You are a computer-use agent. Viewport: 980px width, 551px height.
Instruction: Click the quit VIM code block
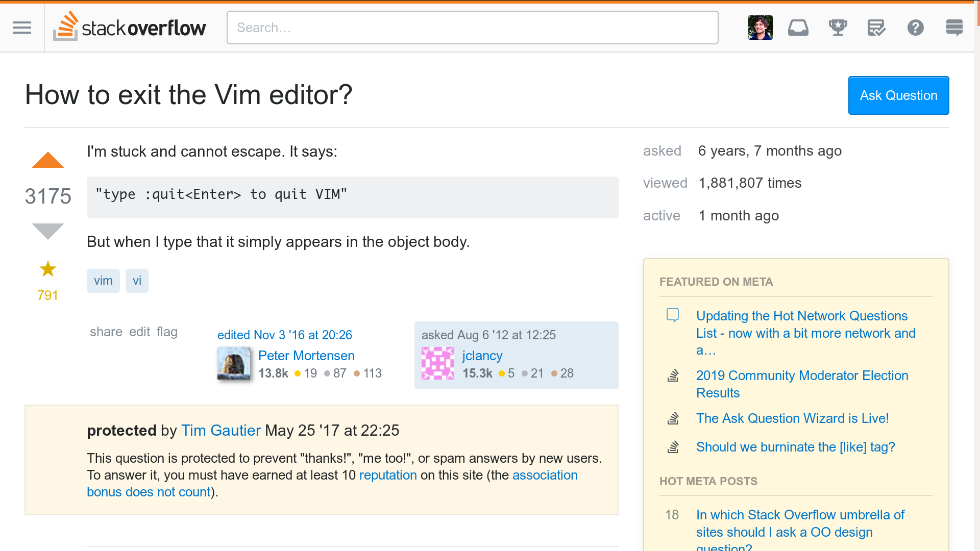[x=352, y=197]
